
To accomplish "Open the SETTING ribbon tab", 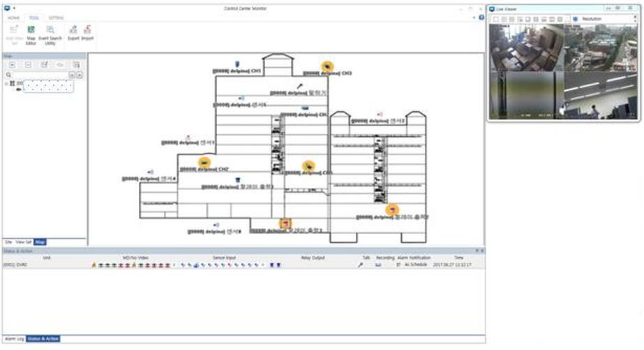I will click(x=56, y=17).
